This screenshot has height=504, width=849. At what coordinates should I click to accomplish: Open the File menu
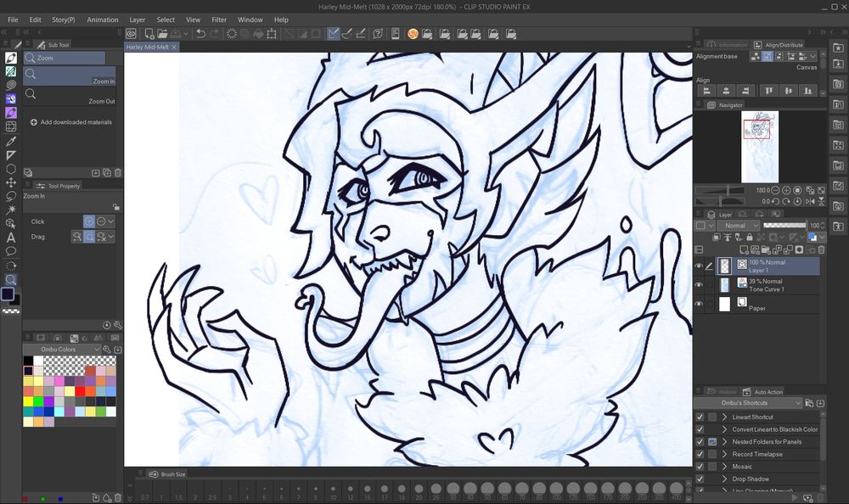coord(13,20)
